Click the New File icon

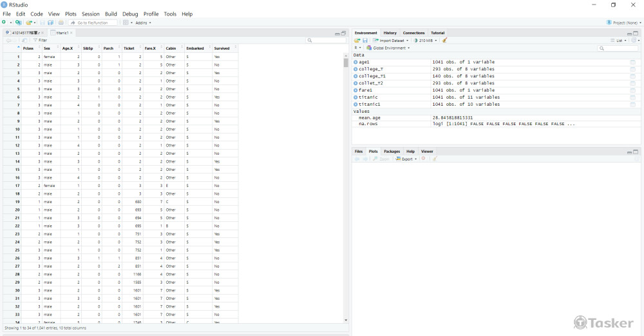click(x=4, y=23)
